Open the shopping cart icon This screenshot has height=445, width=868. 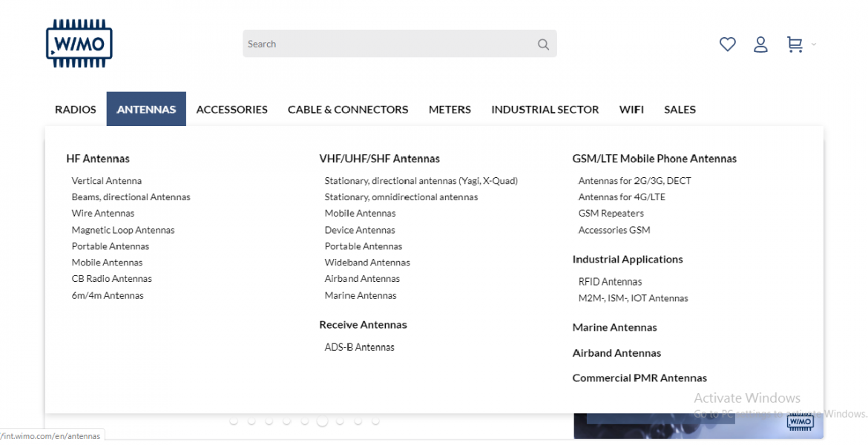coord(795,44)
